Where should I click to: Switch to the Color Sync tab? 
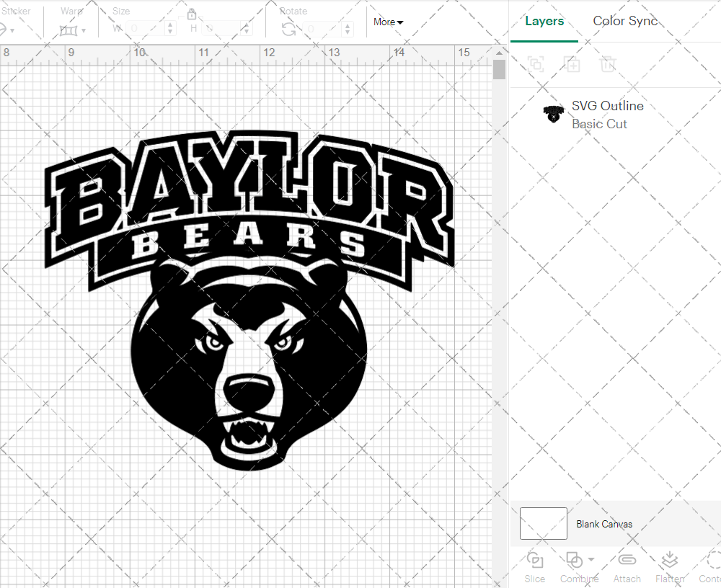point(624,21)
